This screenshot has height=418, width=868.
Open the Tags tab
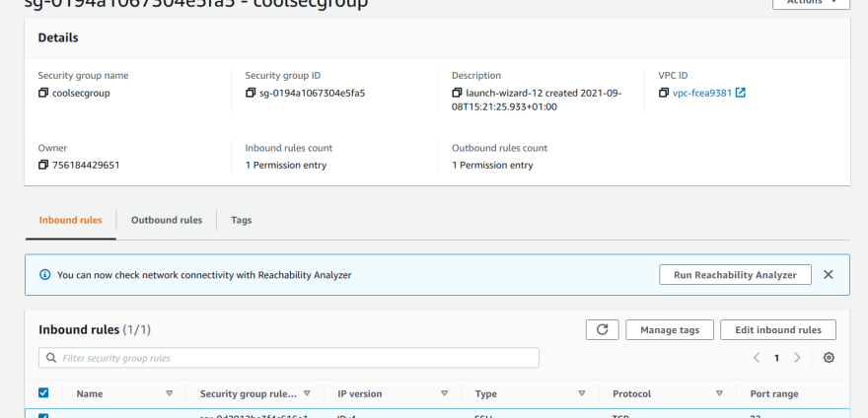pos(242,221)
